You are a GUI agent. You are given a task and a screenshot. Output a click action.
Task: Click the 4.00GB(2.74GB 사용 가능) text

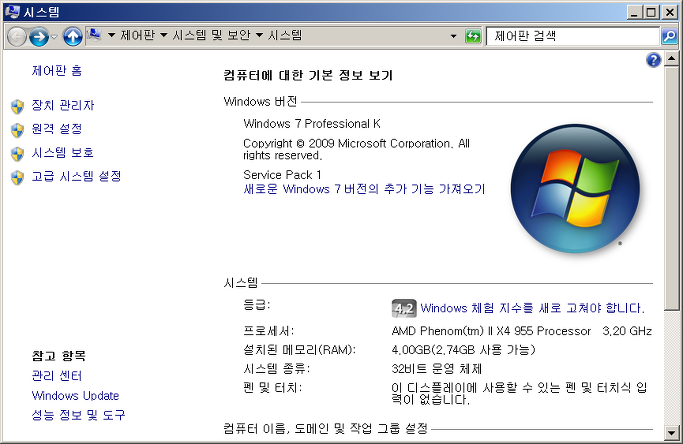(463, 349)
